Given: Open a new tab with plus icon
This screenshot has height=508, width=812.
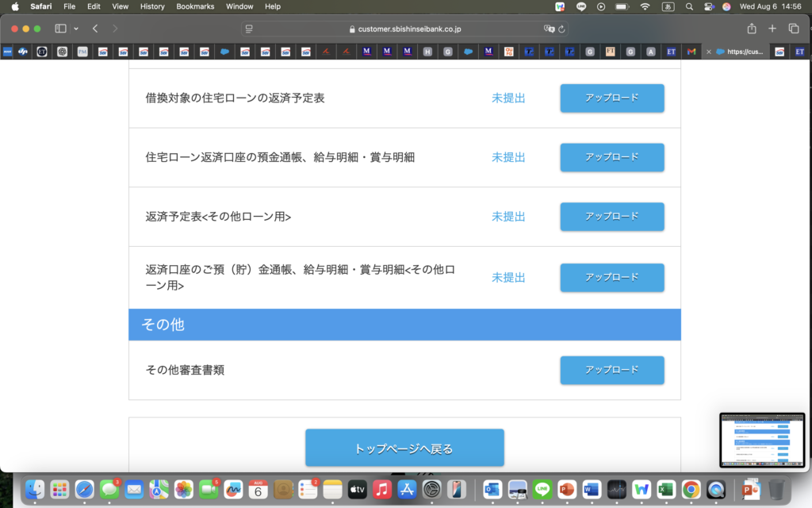Looking at the screenshot, I should 772,29.
